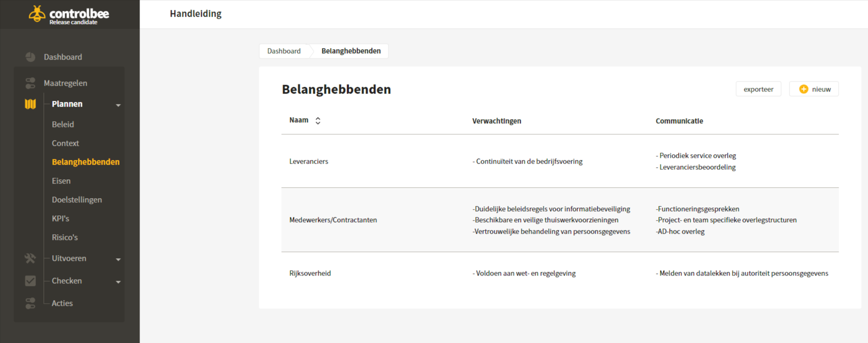Collapse the Plannen menu arrow
This screenshot has width=868, height=343.
(x=118, y=105)
